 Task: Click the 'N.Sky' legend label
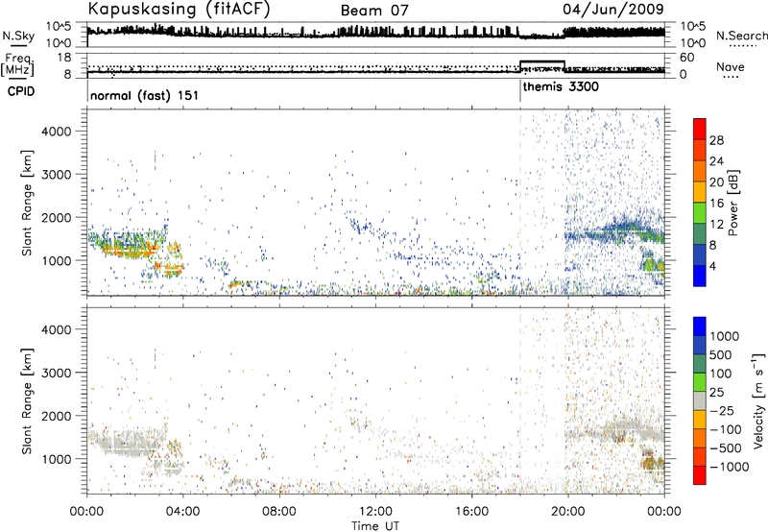pyautogui.click(x=18, y=36)
